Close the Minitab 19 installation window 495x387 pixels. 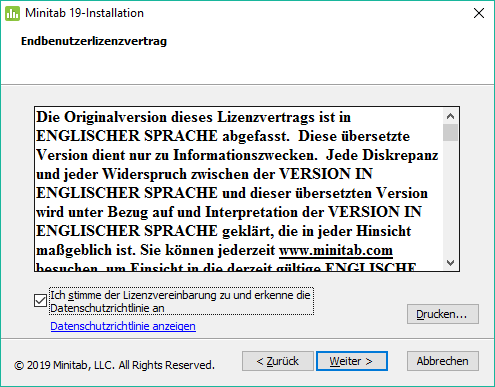pos(479,13)
